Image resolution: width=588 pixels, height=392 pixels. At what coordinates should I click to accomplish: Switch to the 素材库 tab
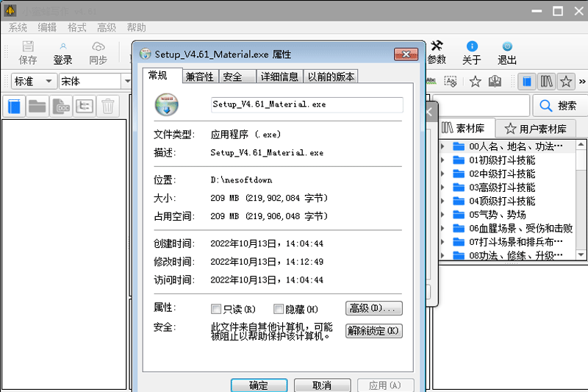tap(467, 129)
